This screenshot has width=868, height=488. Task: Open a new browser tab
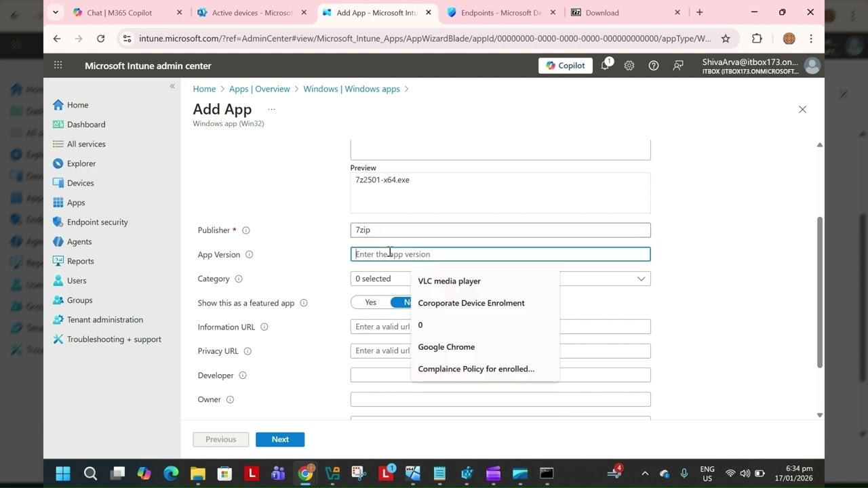pos(699,12)
